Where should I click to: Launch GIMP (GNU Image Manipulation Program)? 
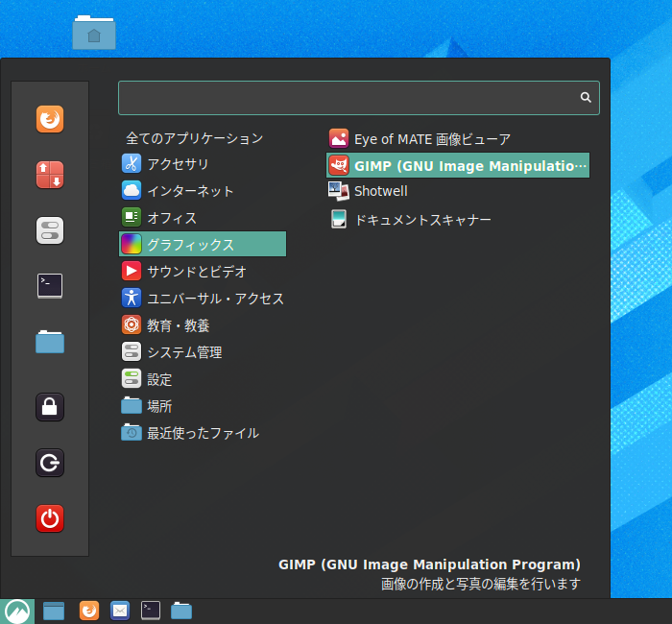[458, 165]
